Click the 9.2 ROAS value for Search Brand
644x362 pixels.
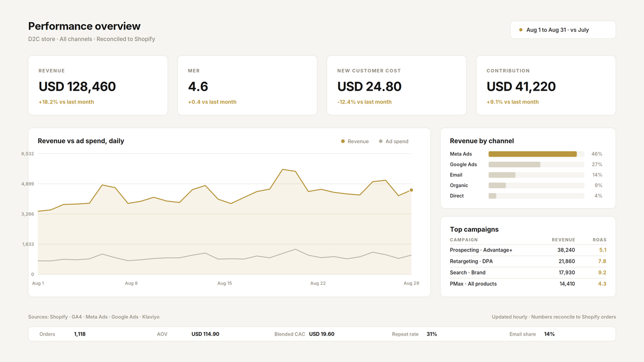point(602,272)
